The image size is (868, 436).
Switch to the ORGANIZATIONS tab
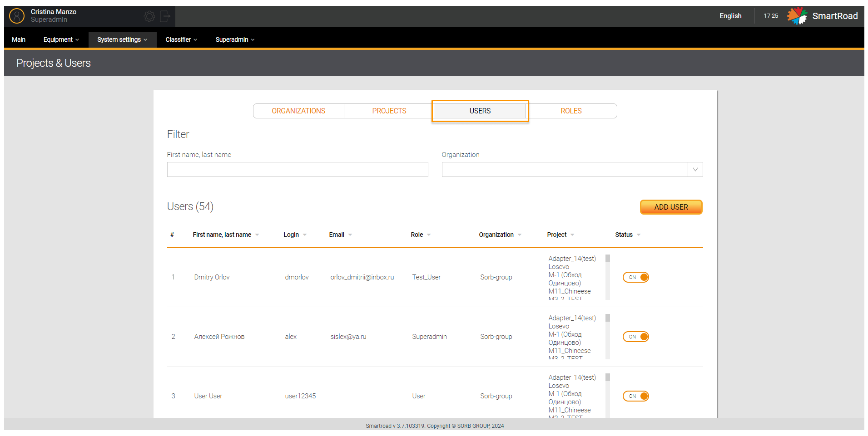(x=298, y=111)
